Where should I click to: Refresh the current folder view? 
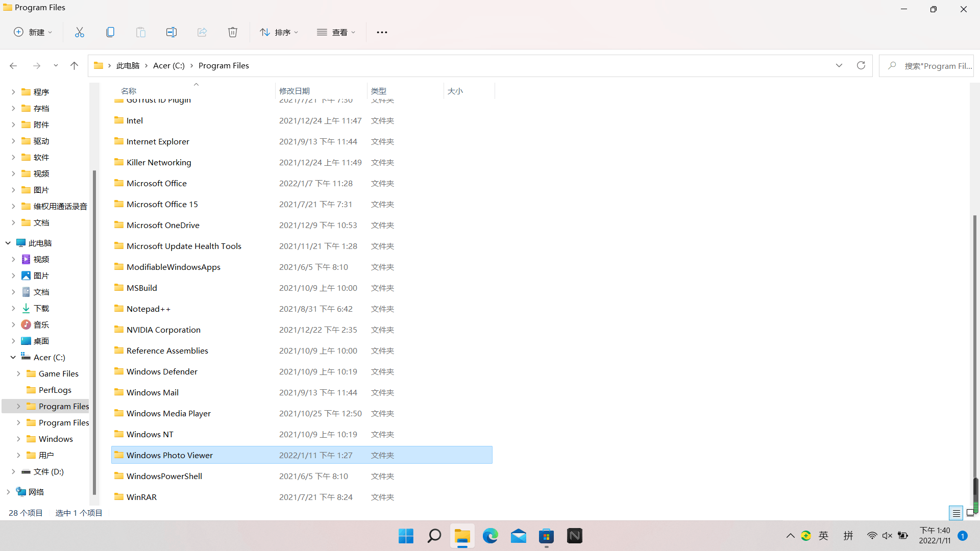click(861, 65)
